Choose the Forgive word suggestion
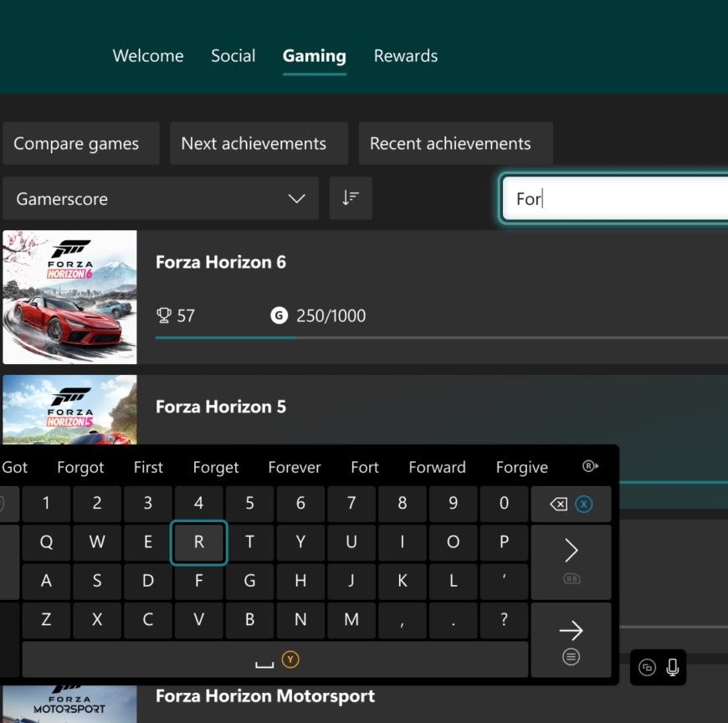This screenshot has width=728, height=723. coord(522,467)
